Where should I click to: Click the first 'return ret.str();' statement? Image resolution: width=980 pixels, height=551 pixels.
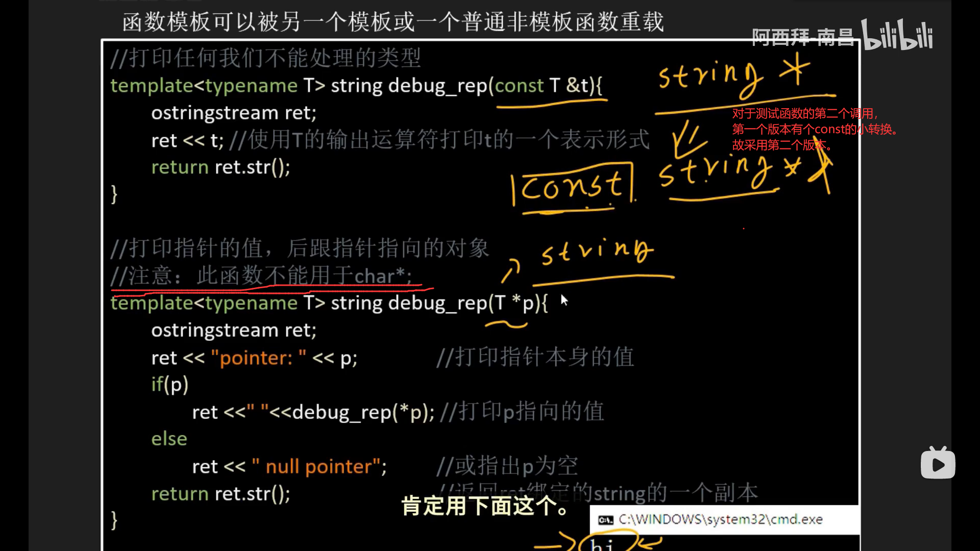220,167
